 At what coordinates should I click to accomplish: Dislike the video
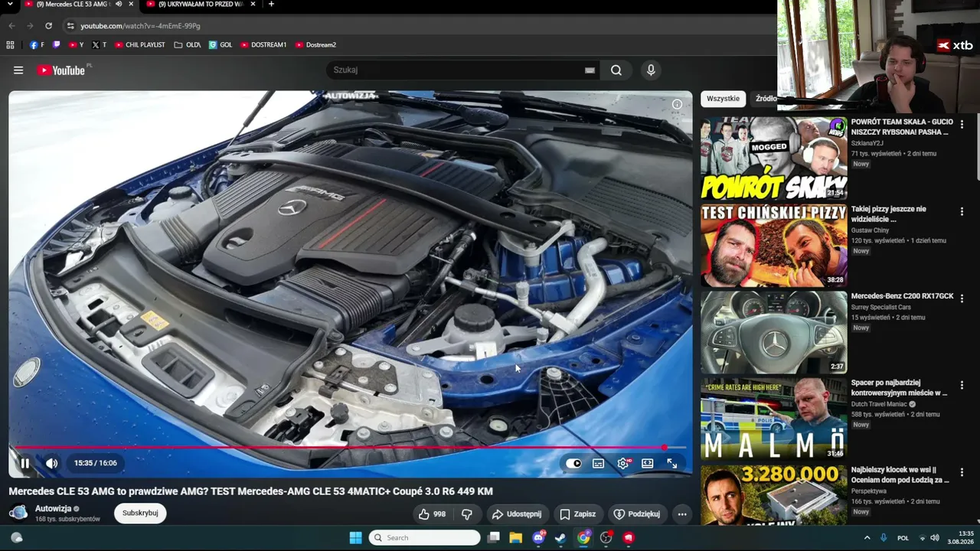[x=466, y=514]
